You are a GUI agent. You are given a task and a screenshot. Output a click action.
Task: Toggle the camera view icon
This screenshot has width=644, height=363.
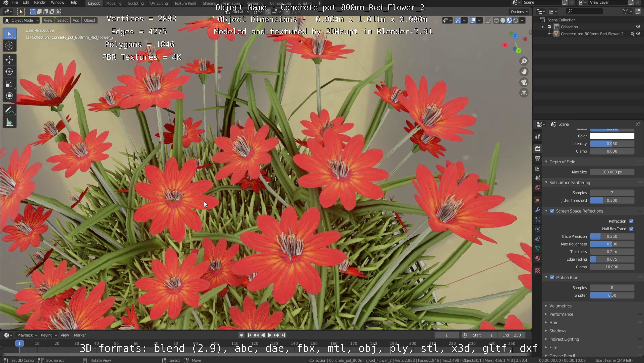524,82
